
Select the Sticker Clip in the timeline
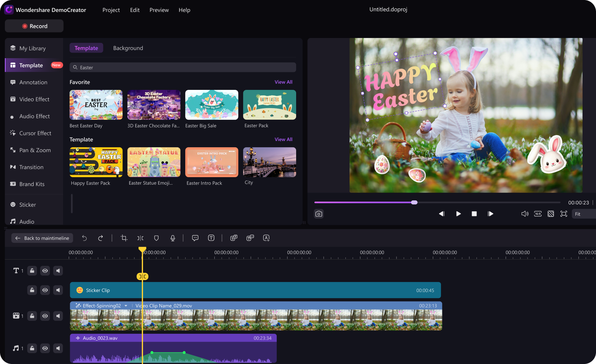[x=255, y=290]
